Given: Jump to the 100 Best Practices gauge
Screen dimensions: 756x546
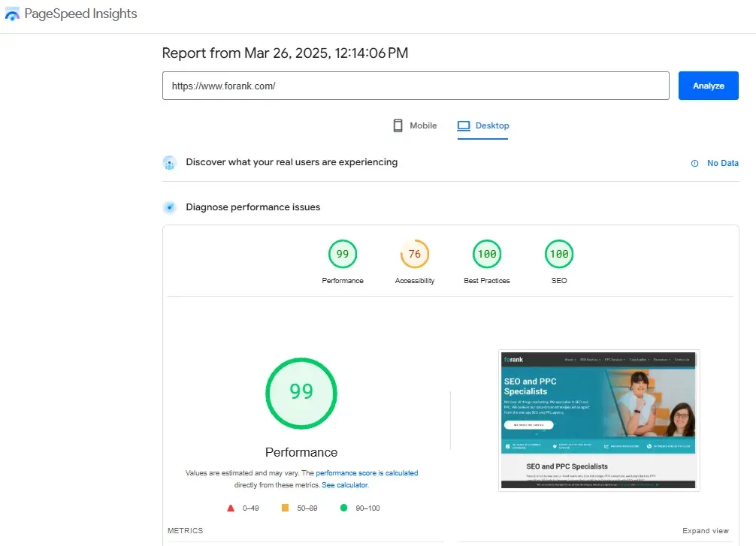Looking at the screenshot, I should (487, 255).
